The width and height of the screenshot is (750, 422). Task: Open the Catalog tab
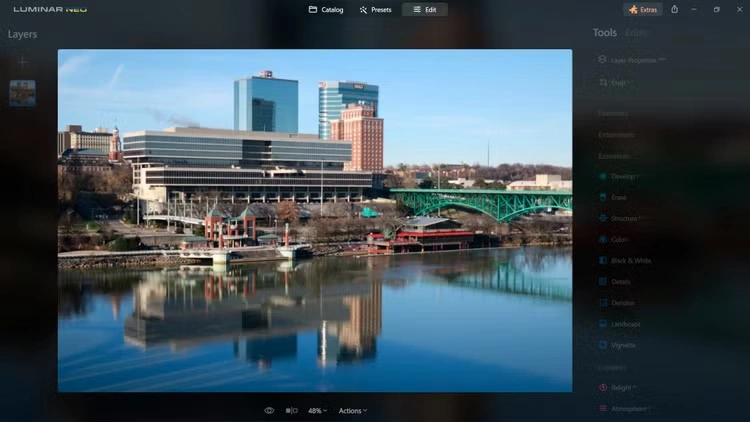(x=326, y=10)
